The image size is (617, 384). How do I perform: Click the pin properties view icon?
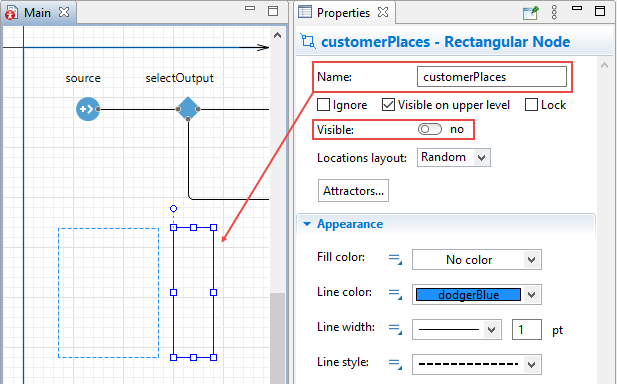click(530, 13)
